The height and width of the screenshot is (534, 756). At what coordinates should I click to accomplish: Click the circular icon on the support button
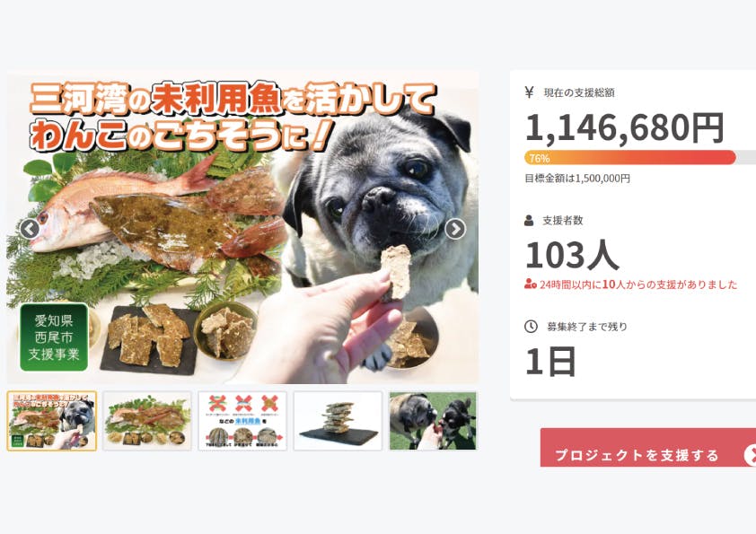[751, 455]
